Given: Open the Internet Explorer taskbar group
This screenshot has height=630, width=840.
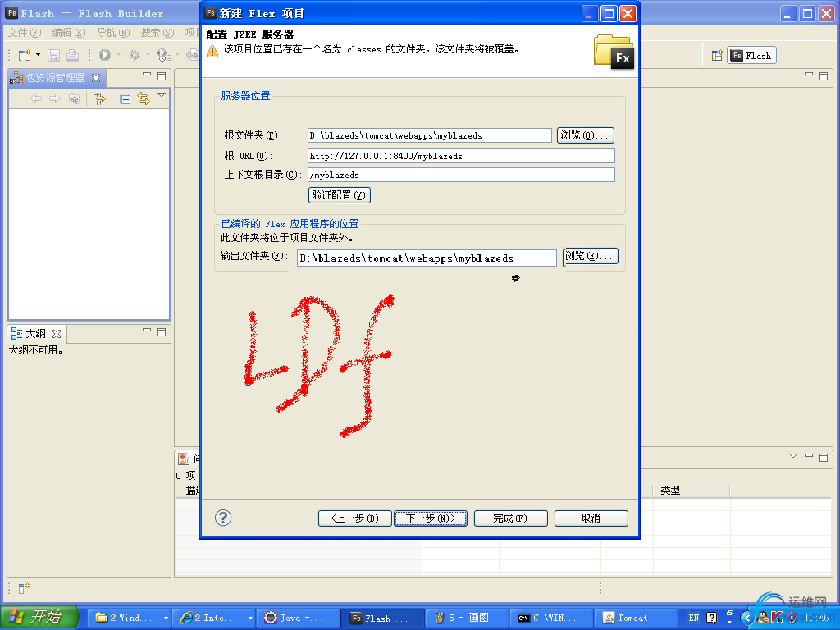Looking at the screenshot, I should point(214,618).
